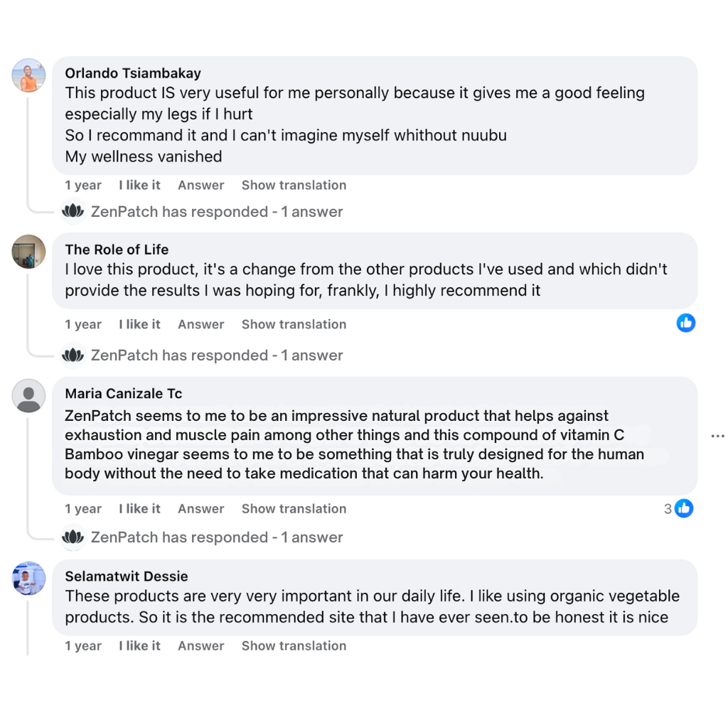Open the three-dot options menu beside Maria's comment
The image size is (728, 728).
[x=717, y=436]
